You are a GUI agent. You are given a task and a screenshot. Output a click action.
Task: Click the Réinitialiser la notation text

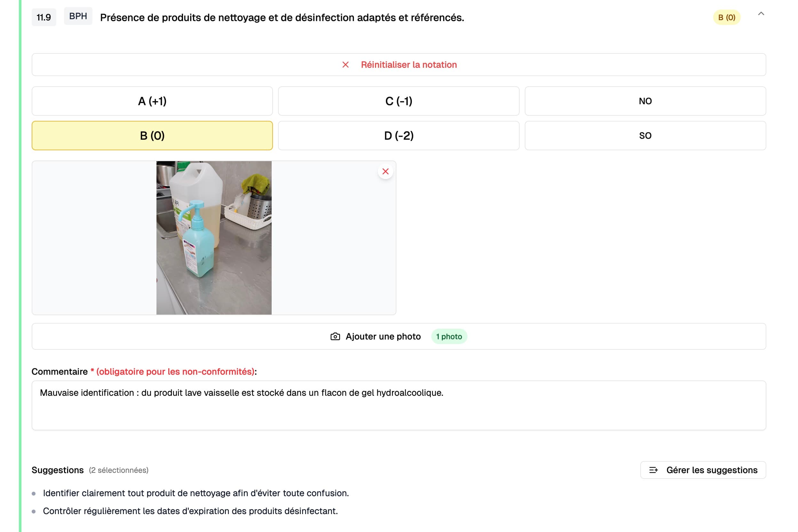[x=409, y=65]
